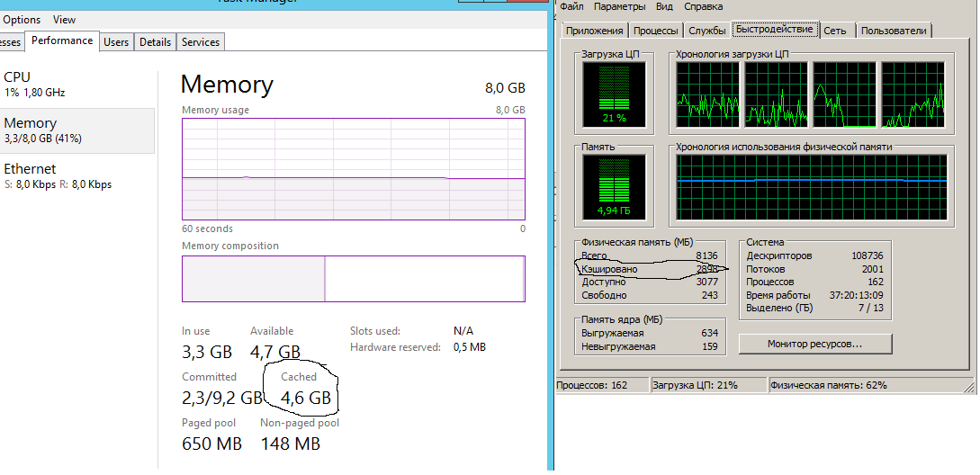Viewport: 980px width, 475px height.
Task: Click the Memory composition bar
Action: click(353, 279)
